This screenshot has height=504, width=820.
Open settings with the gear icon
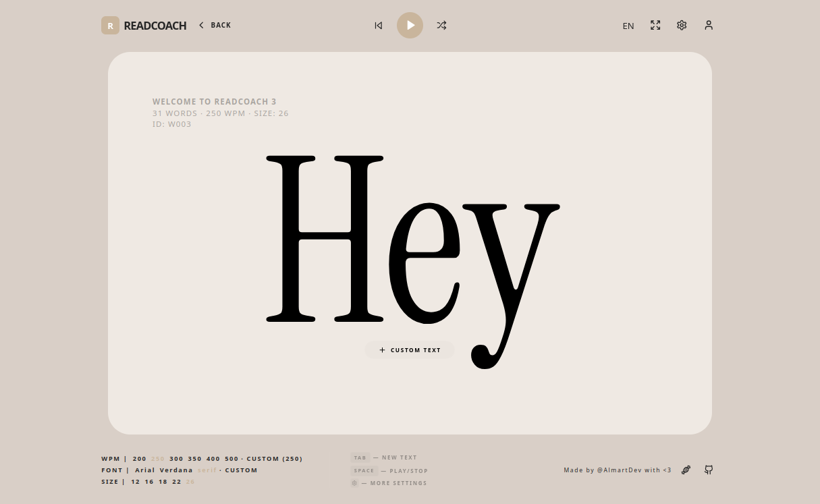[682, 25]
